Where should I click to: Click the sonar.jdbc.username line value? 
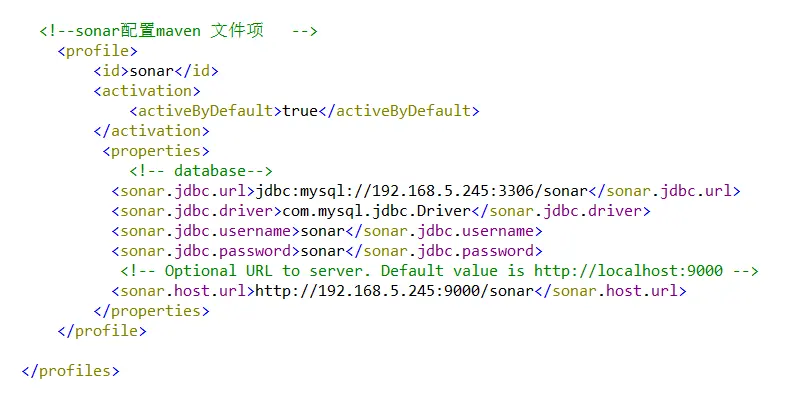pyautogui.click(x=323, y=231)
